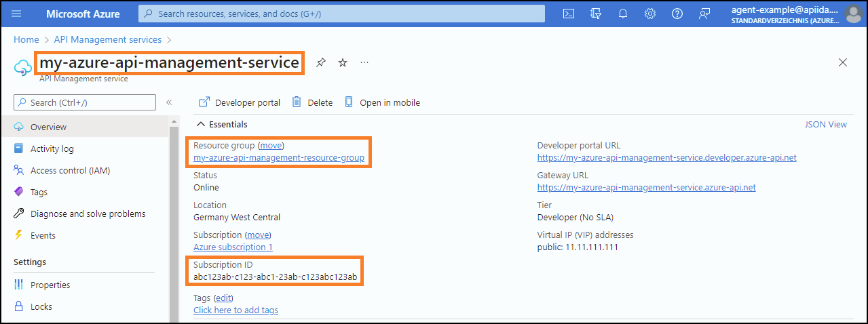Image resolution: width=868 pixels, height=324 pixels.
Task: Open the Gateway URL link
Action: click(646, 188)
